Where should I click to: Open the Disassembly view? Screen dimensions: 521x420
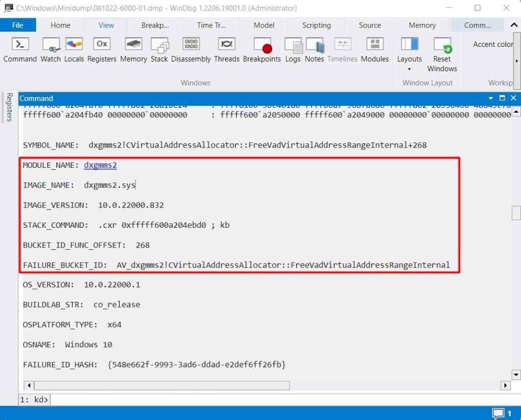(191, 49)
